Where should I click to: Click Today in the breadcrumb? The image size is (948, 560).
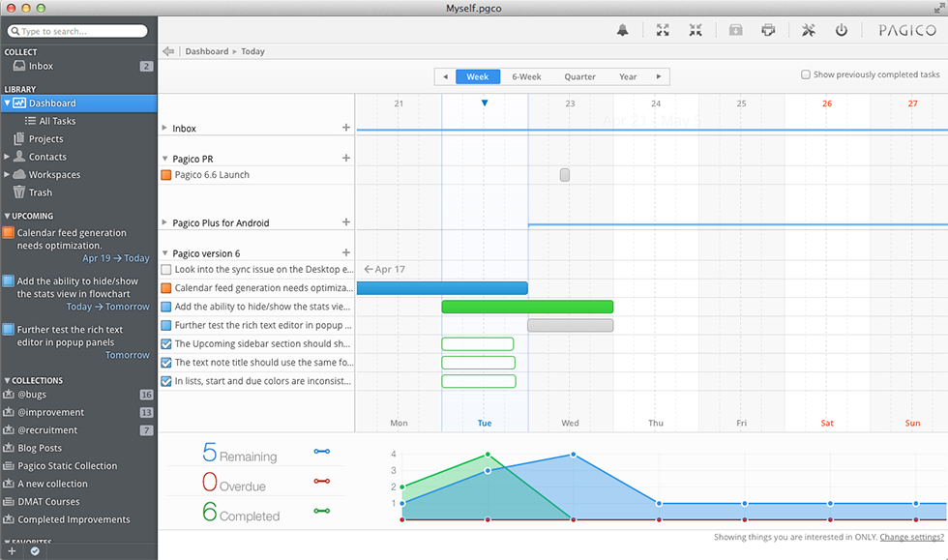click(x=252, y=51)
